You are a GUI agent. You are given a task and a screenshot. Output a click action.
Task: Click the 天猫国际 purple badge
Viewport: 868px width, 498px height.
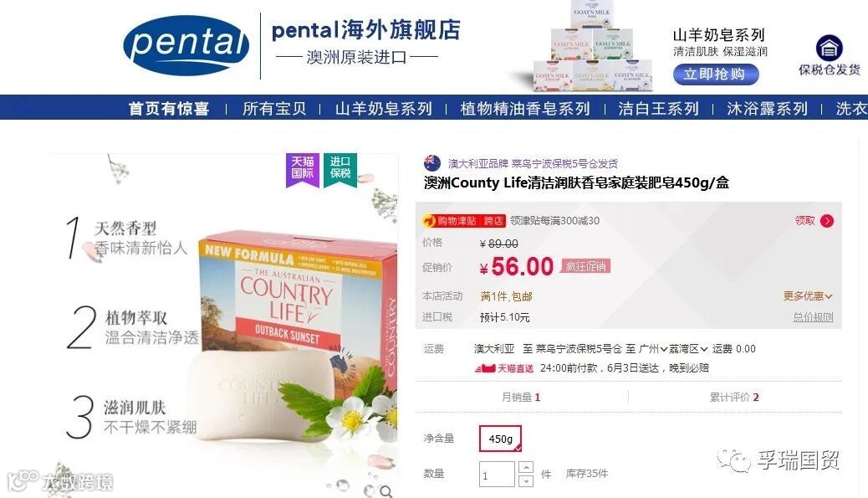point(303,170)
